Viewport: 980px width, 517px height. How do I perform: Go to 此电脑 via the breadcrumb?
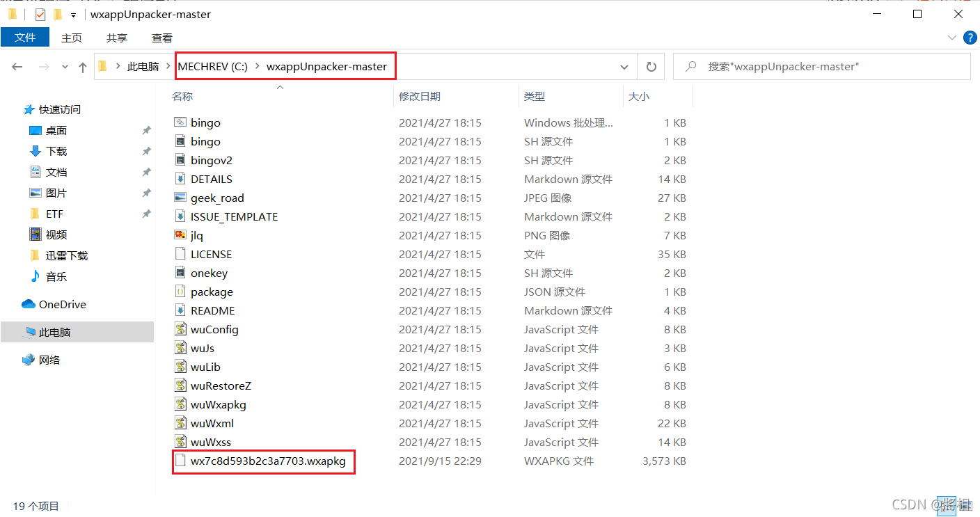click(x=143, y=66)
